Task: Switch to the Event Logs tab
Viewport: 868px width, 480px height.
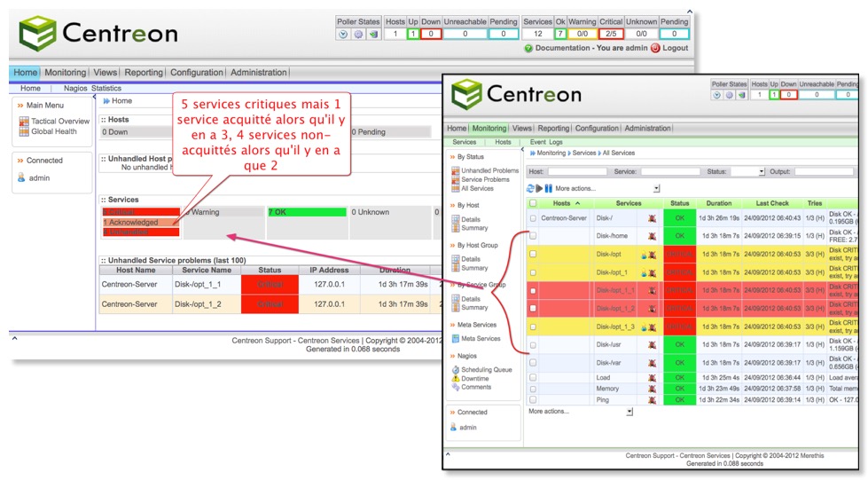Action: click(x=546, y=142)
